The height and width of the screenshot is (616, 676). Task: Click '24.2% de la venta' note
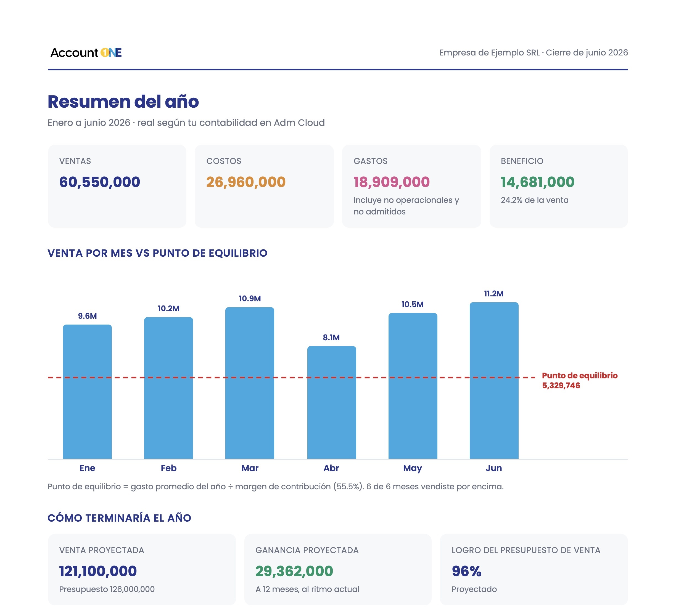pyautogui.click(x=535, y=200)
